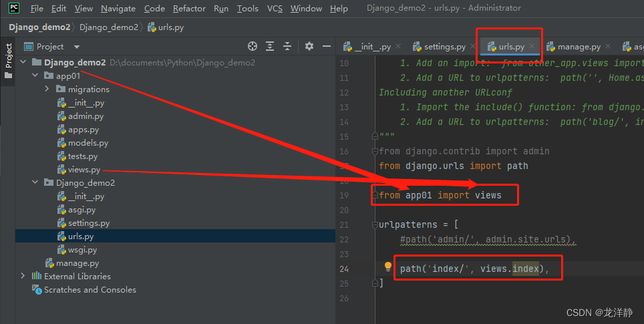Hide the Project panel with the minus icon
Image resolution: width=644 pixels, height=324 pixels.
[x=327, y=46]
